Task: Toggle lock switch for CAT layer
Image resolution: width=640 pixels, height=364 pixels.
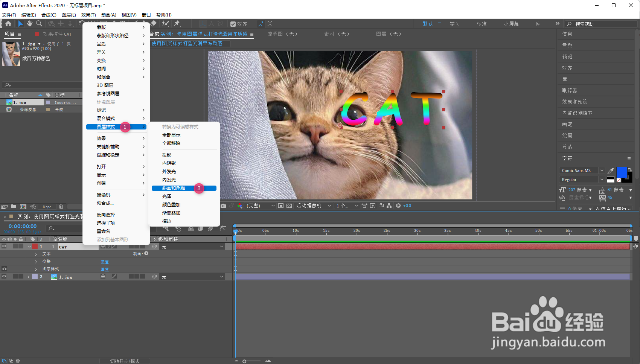Action: tap(21, 247)
